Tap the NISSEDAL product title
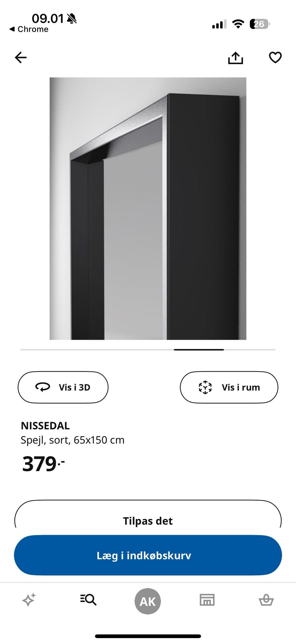Image resolution: width=296 pixels, height=644 pixels. click(x=45, y=426)
